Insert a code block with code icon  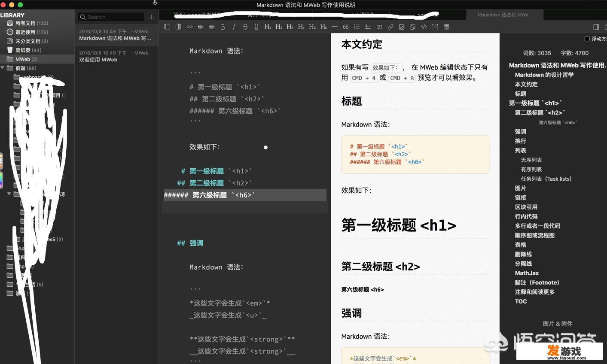click(x=424, y=27)
